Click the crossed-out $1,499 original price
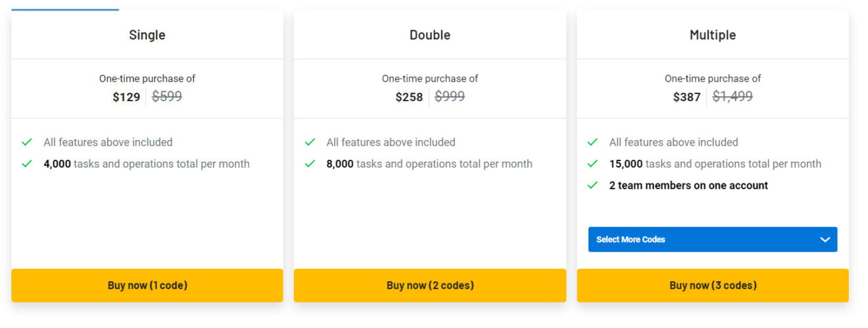This screenshot has height=328, width=868. tap(733, 97)
